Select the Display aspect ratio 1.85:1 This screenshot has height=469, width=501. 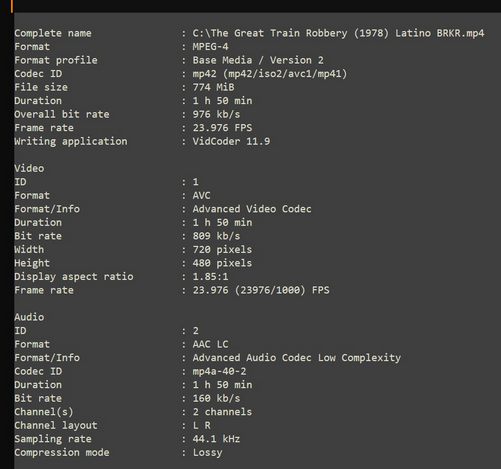pyautogui.click(x=210, y=277)
